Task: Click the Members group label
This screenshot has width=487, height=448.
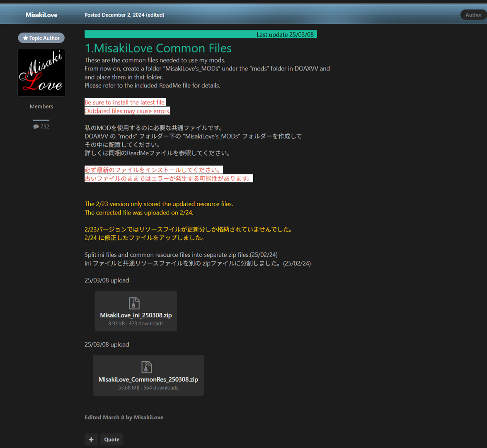Action: [x=41, y=106]
